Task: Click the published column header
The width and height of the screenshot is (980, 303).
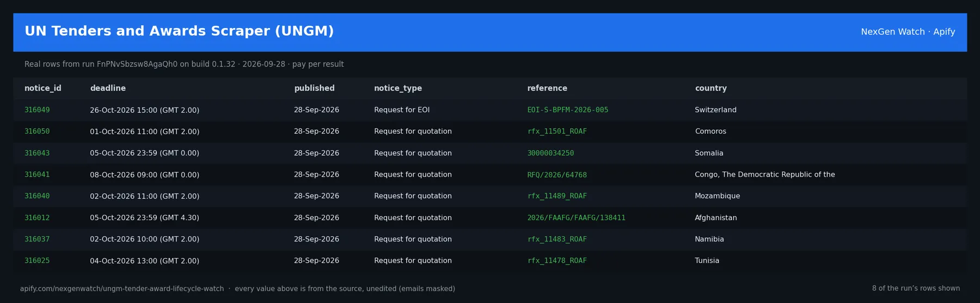Action: [314, 88]
